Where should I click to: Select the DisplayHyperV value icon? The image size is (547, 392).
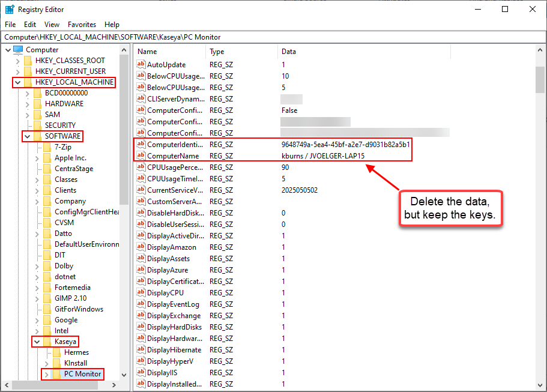coord(141,361)
